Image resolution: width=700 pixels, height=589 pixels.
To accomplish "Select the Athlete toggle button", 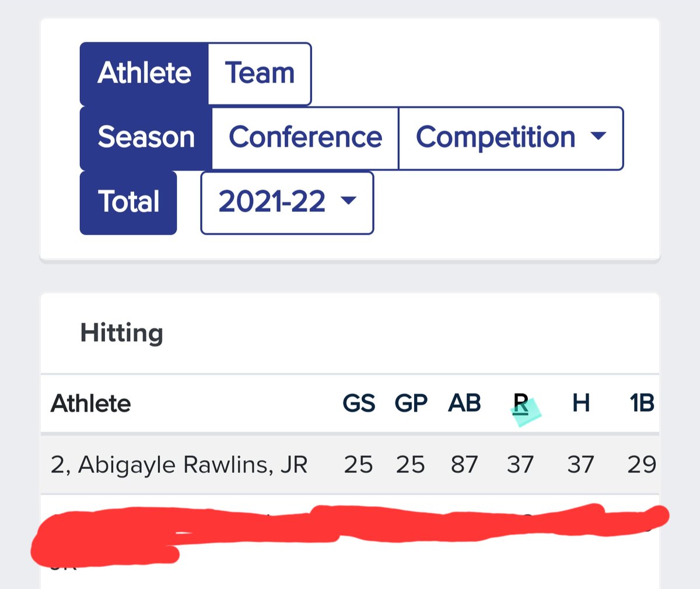I will pyautogui.click(x=144, y=73).
